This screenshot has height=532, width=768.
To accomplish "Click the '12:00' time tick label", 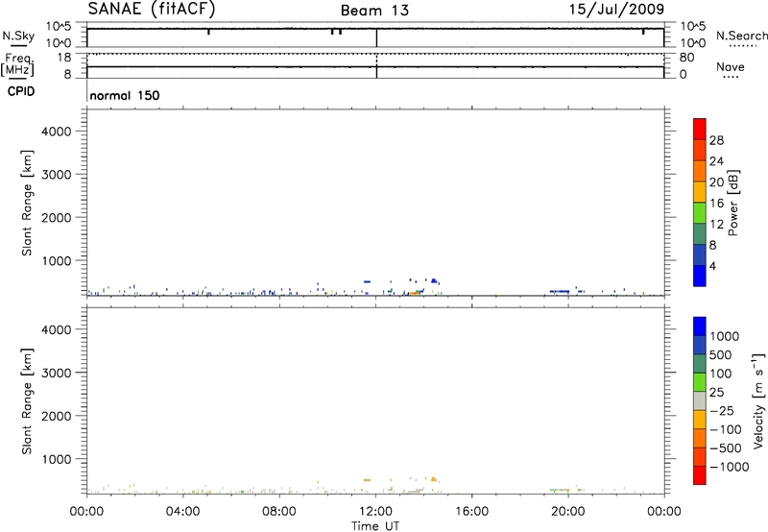I will (x=375, y=512).
